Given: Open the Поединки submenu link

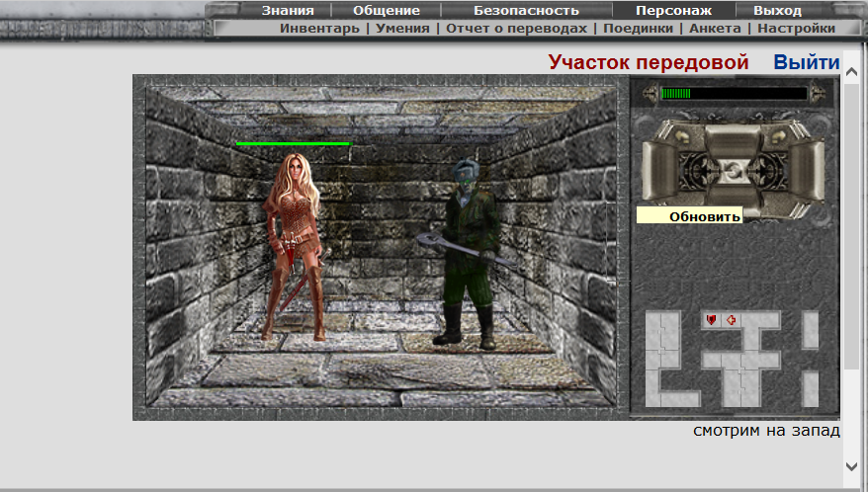Looking at the screenshot, I should (638, 29).
